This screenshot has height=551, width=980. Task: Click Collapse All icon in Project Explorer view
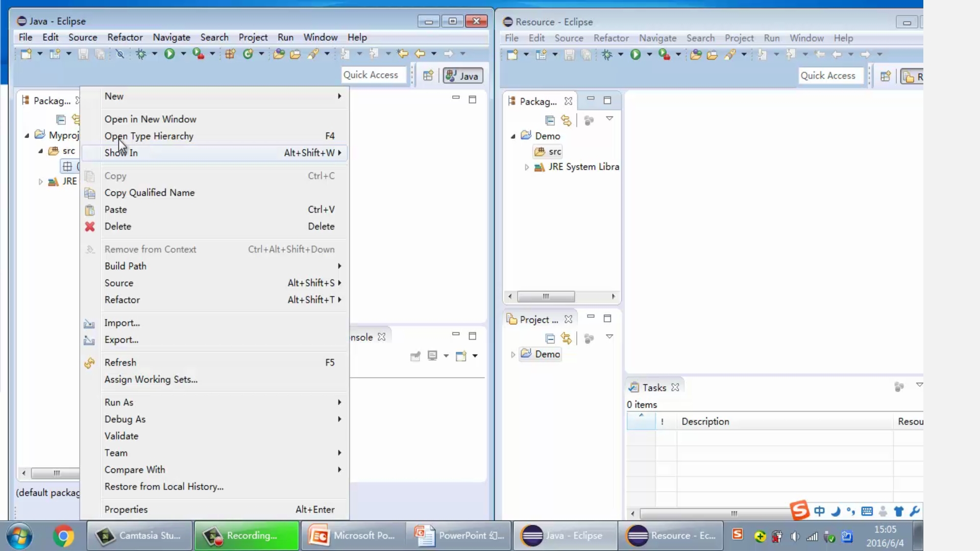point(550,338)
